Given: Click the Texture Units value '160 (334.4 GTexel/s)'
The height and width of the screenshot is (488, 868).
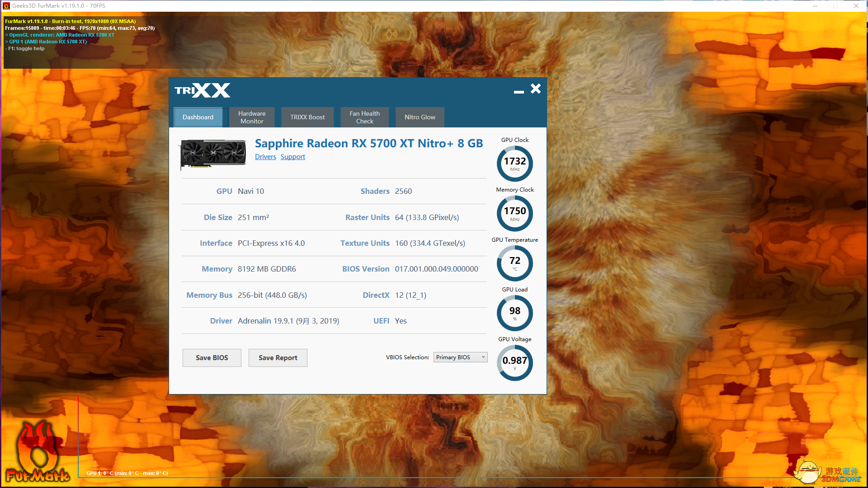Looking at the screenshot, I should [430, 243].
